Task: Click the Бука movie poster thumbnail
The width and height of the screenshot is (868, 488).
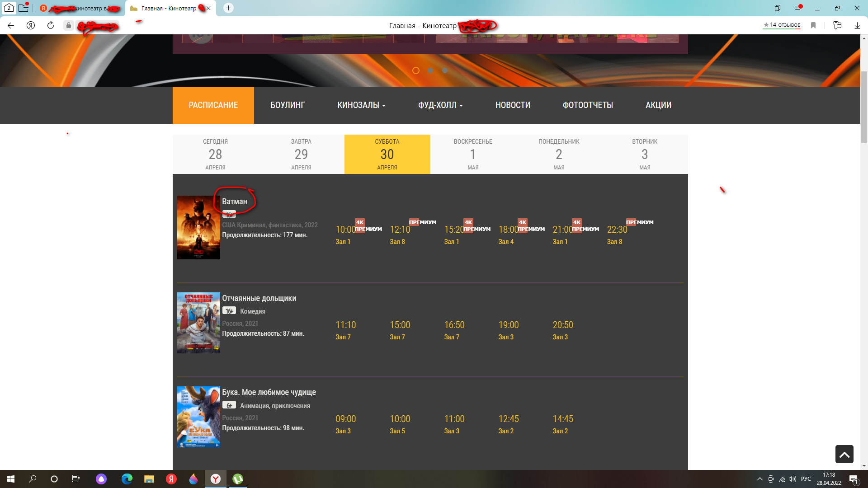Action: tap(198, 417)
